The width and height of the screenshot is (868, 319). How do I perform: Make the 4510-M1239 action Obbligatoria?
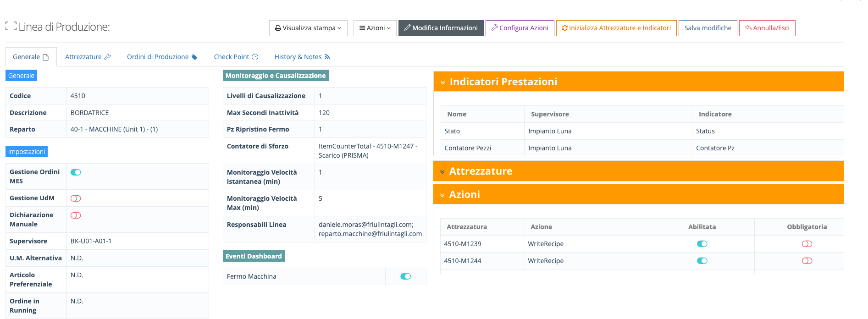tap(807, 244)
